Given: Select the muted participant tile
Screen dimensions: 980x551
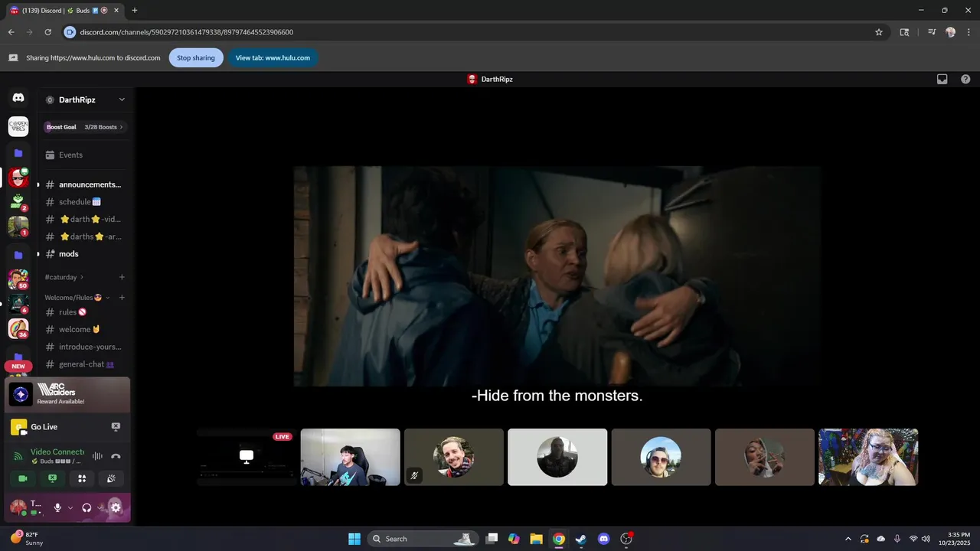Looking at the screenshot, I should coord(454,457).
